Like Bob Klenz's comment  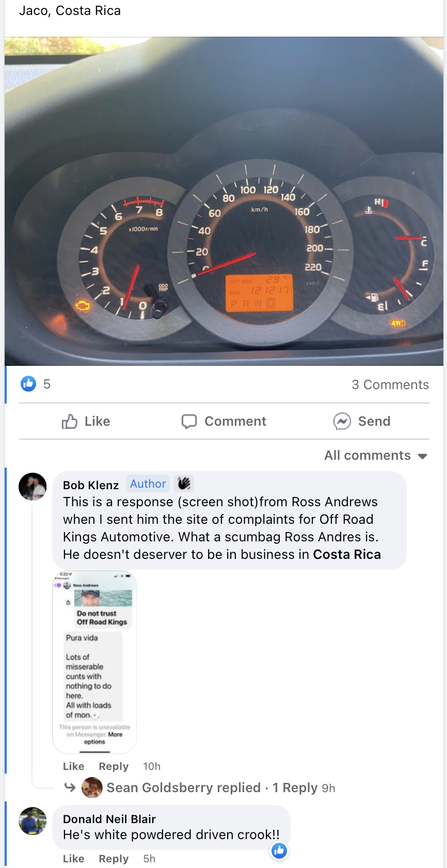pos(73,766)
